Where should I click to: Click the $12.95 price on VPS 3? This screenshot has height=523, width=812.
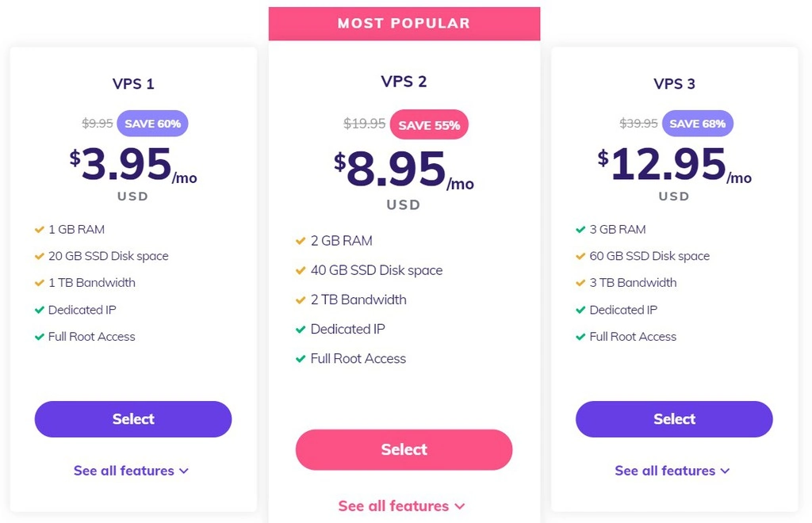click(668, 166)
